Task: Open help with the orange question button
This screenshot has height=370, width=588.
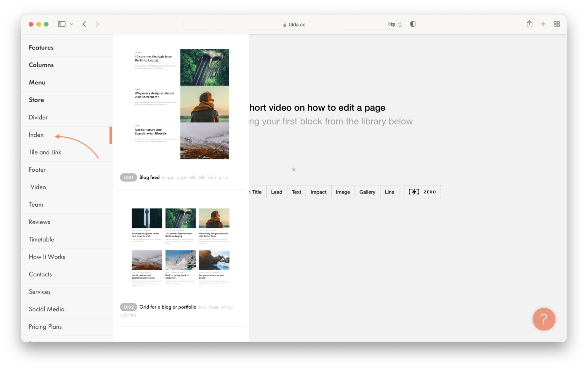Action: pos(544,319)
